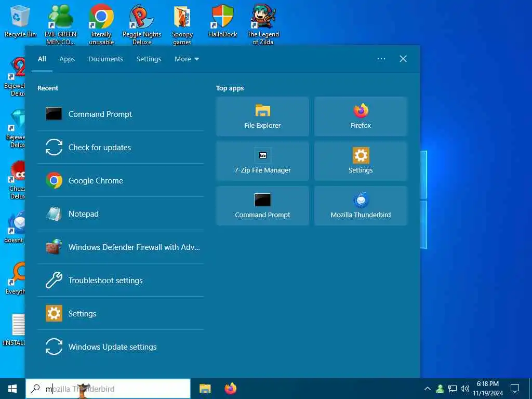Click the green user tray icon

(x=440, y=389)
